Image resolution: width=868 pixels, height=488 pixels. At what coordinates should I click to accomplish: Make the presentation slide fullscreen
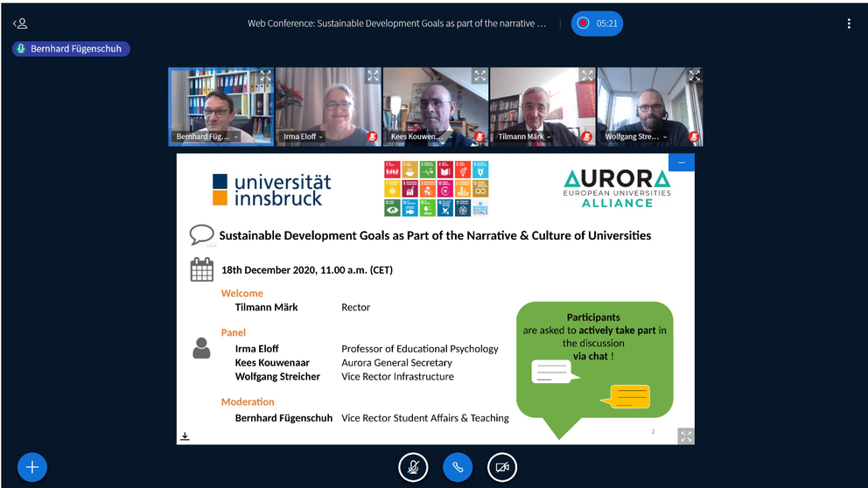coord(686,436)
